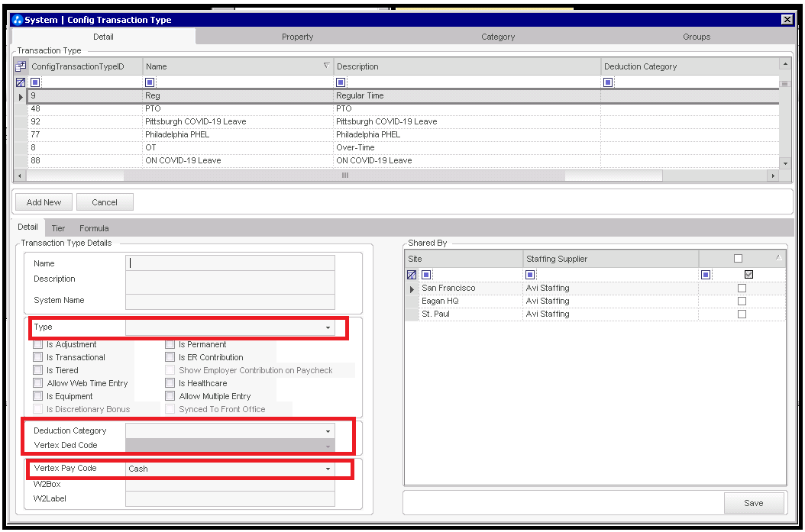Image resolution: width=805 pixels, height=532 pixels.
Task: Open the Type dropdown
Action: (328, 327)
